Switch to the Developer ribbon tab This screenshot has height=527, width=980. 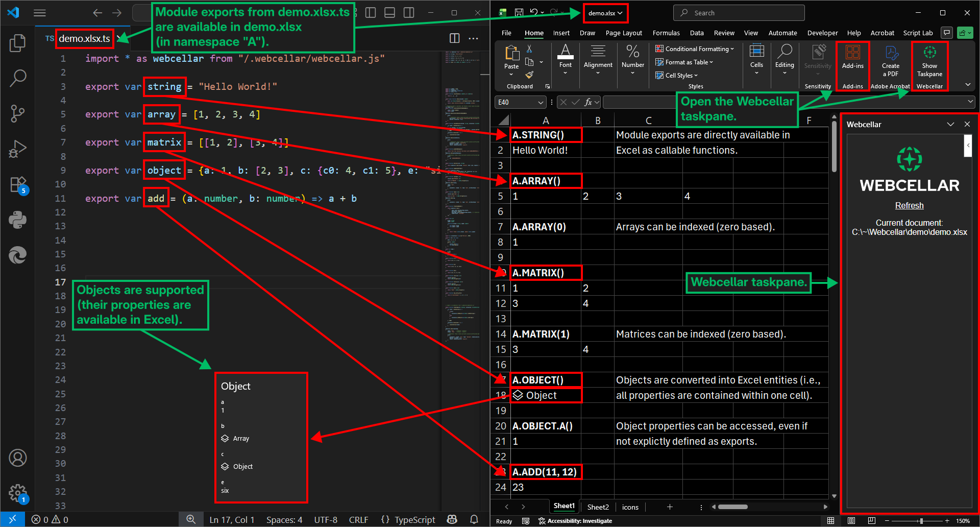click(822, 33)
